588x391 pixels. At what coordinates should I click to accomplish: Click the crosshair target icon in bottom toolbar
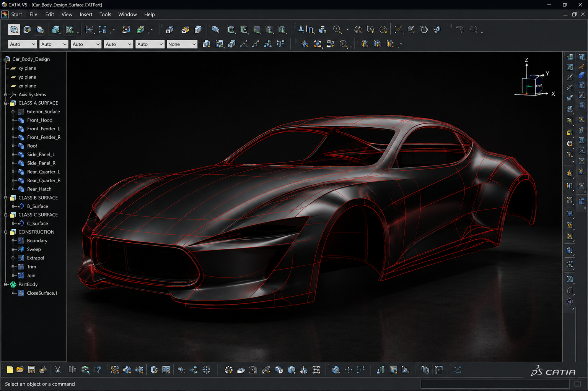click(x=206, y=370)
